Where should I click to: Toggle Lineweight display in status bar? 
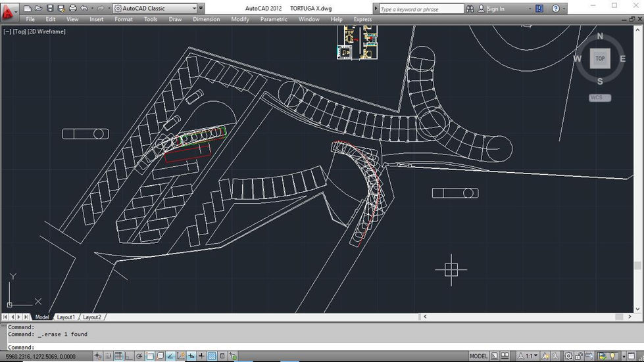[201, 356]
